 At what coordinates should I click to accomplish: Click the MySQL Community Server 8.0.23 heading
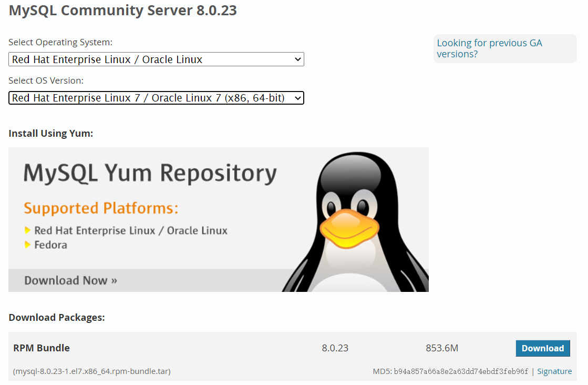pos(122,11)
